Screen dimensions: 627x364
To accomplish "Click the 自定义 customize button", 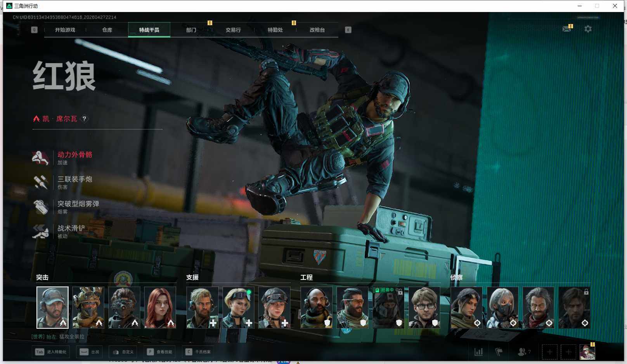I will (x=123, y=352).
